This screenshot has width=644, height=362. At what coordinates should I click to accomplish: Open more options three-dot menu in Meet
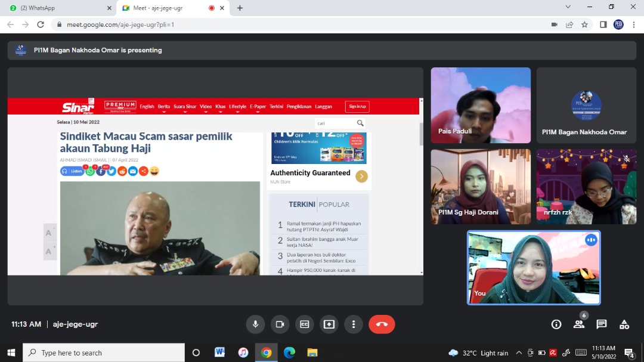click(354, 324)
